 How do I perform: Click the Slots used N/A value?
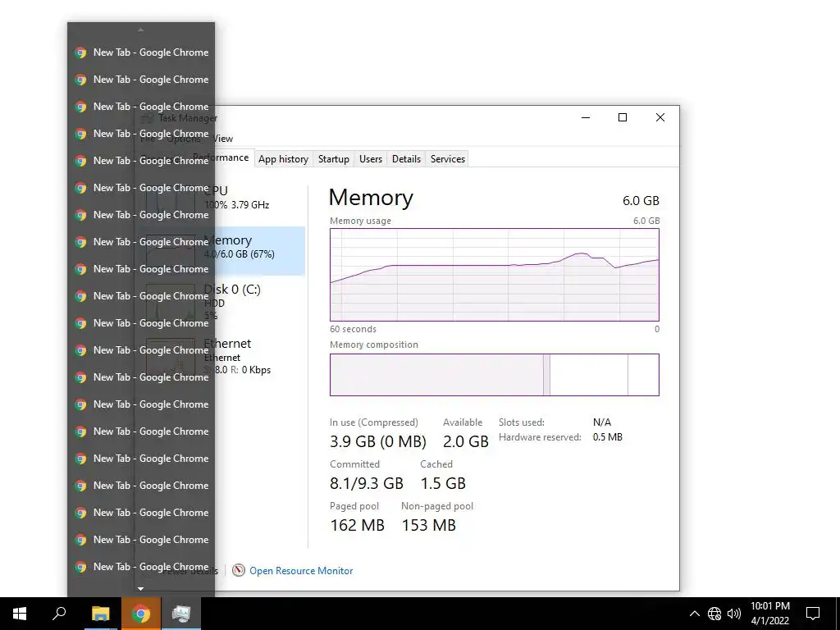click(x=601, y=422)
